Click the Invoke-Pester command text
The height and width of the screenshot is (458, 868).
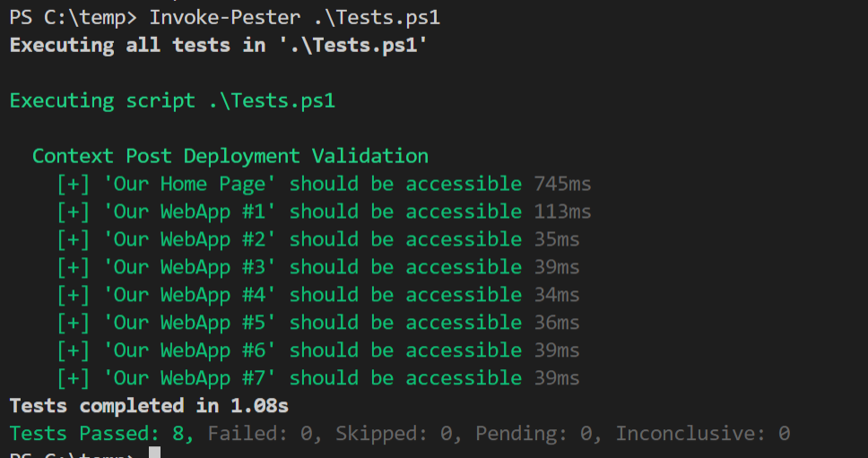(294, 18)
